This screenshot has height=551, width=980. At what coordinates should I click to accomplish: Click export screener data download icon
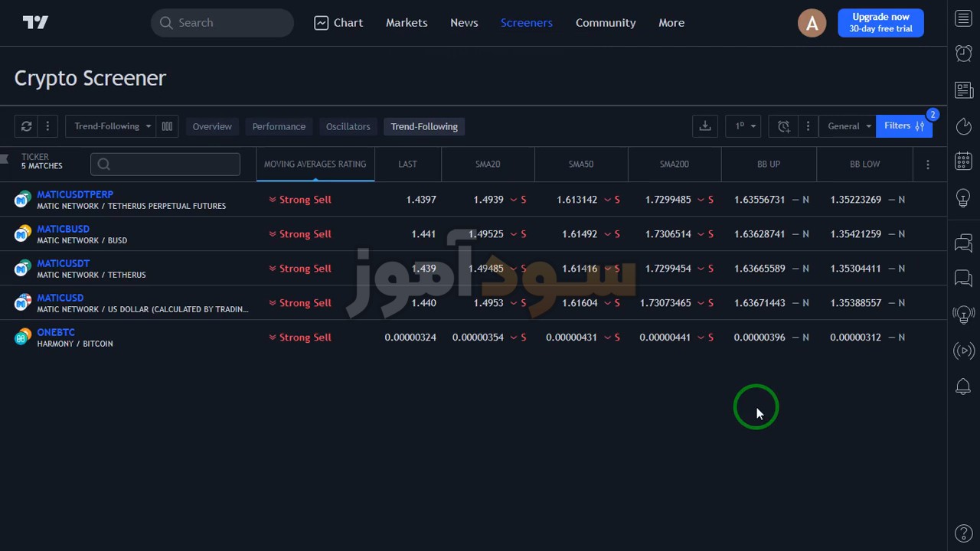click(705, 126)
